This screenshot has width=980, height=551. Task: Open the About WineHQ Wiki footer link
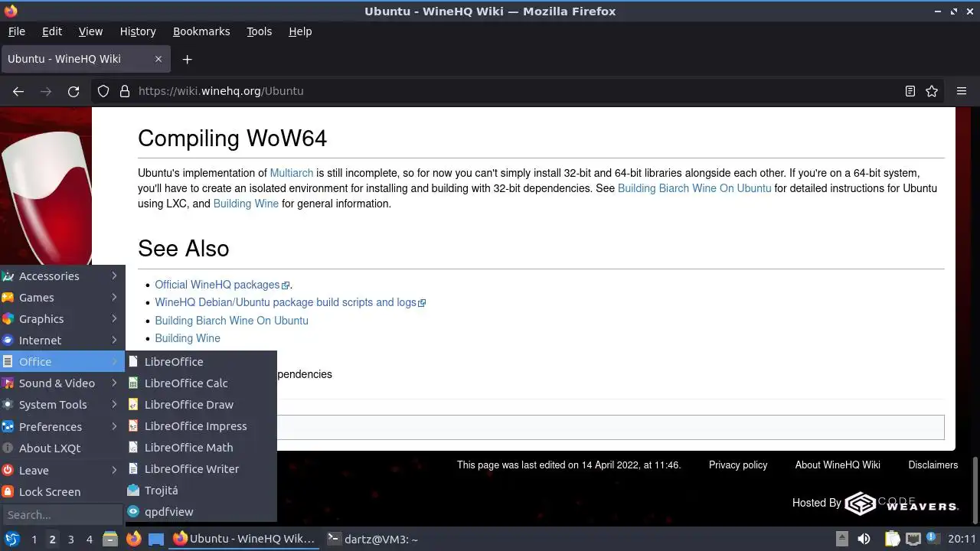(838, 465)
